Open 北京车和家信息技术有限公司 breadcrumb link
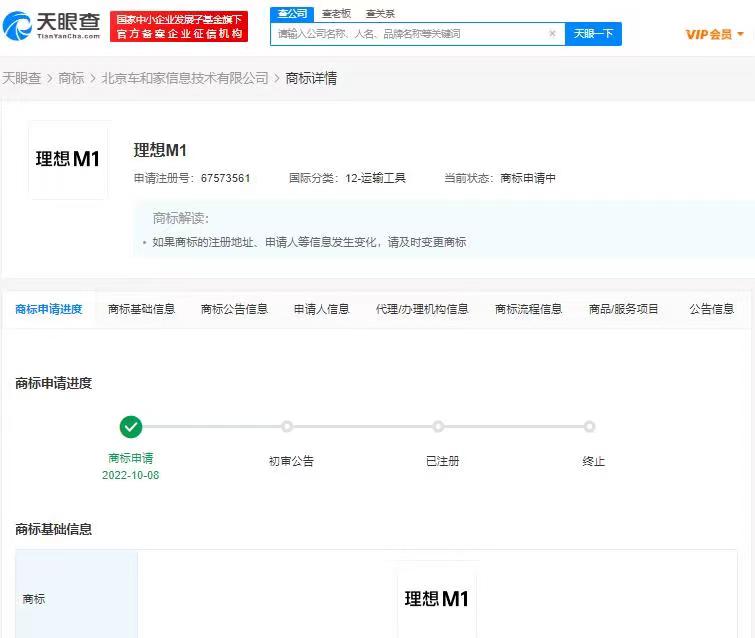The height and width of the screenshot is (638, 755). point(185,78)
